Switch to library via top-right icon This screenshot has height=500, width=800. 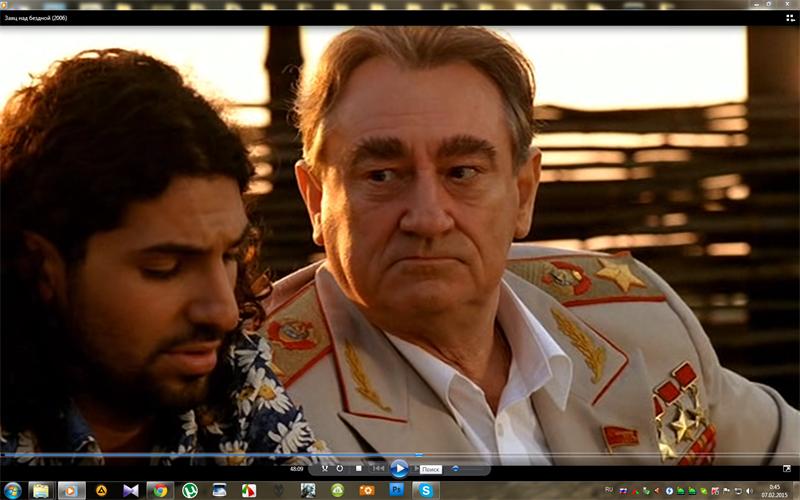coord(790,18)
